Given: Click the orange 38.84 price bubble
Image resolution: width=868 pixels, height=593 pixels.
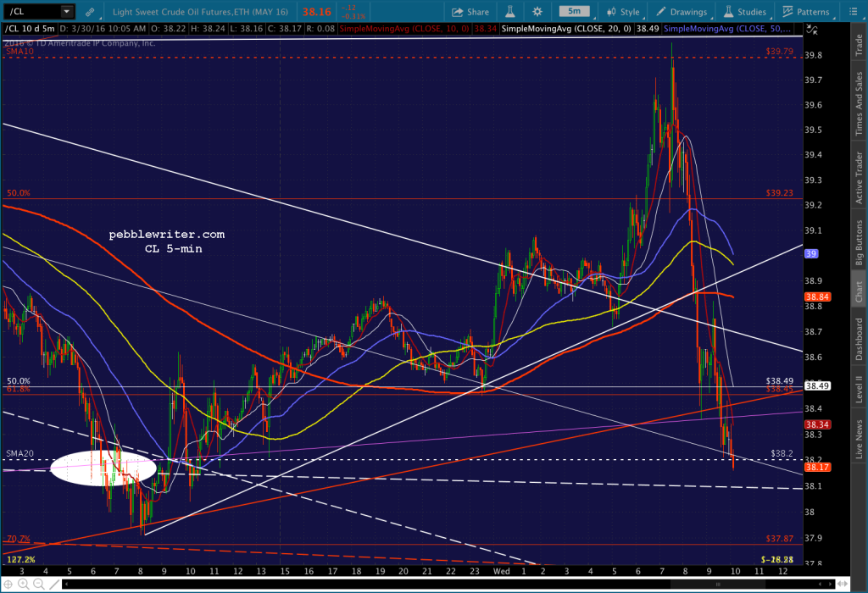Looking at the screenshot, I should (817, 296).
